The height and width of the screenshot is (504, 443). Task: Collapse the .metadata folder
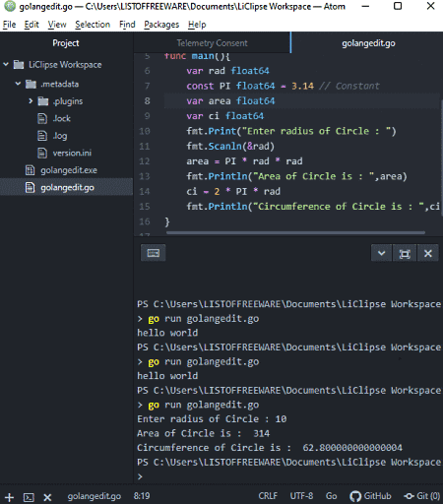coord(18,84)
